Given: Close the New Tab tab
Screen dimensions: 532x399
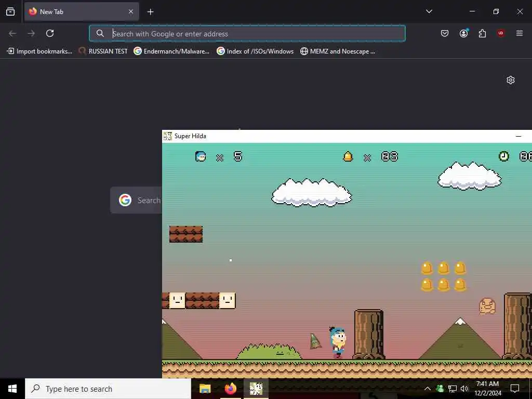Looking at the screenshot, I should [x=131, y=11].
